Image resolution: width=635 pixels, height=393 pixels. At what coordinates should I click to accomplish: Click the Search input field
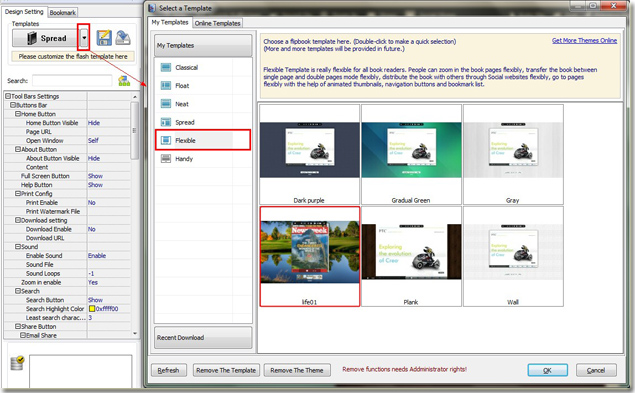tap(72, 81)
